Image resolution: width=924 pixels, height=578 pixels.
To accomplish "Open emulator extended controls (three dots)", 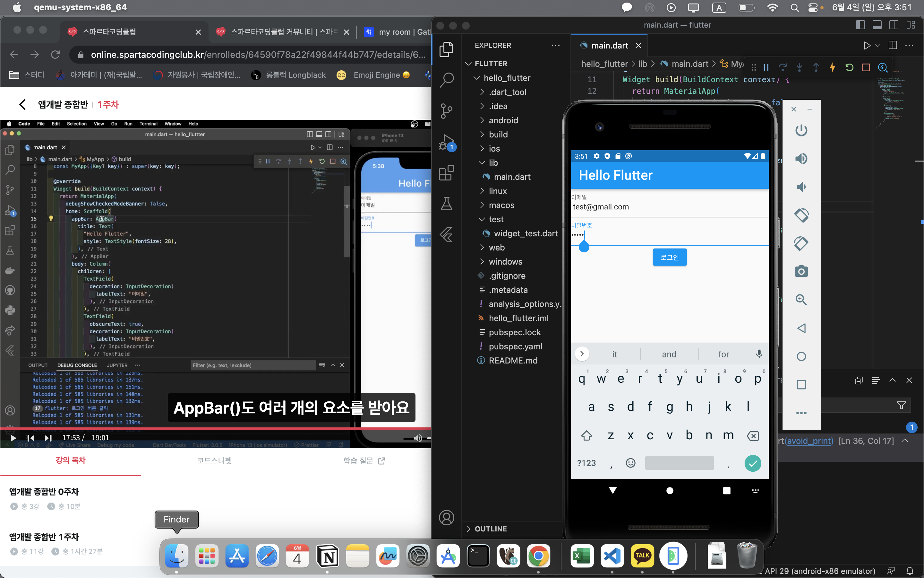I will coord(801,413).
